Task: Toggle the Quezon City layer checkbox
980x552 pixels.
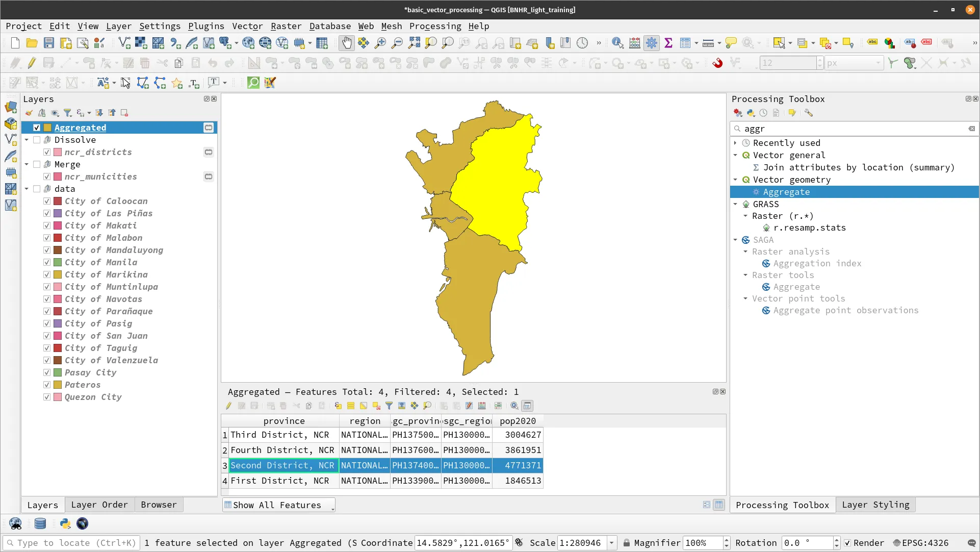Action: pos(47,397)
